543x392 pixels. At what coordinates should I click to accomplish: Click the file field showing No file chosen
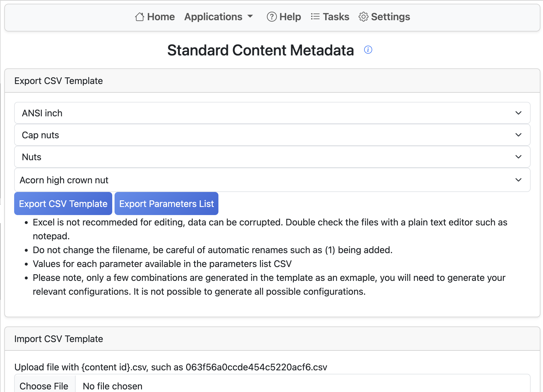113,386
